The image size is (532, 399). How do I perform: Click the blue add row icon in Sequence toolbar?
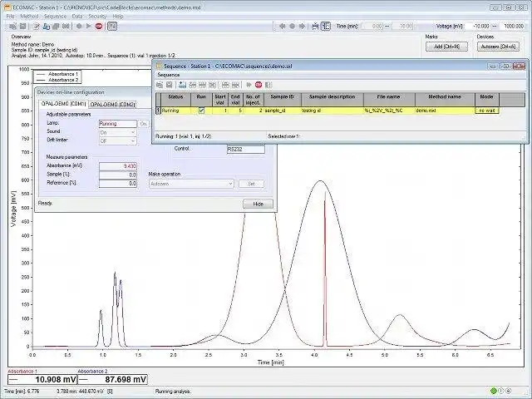182,85
